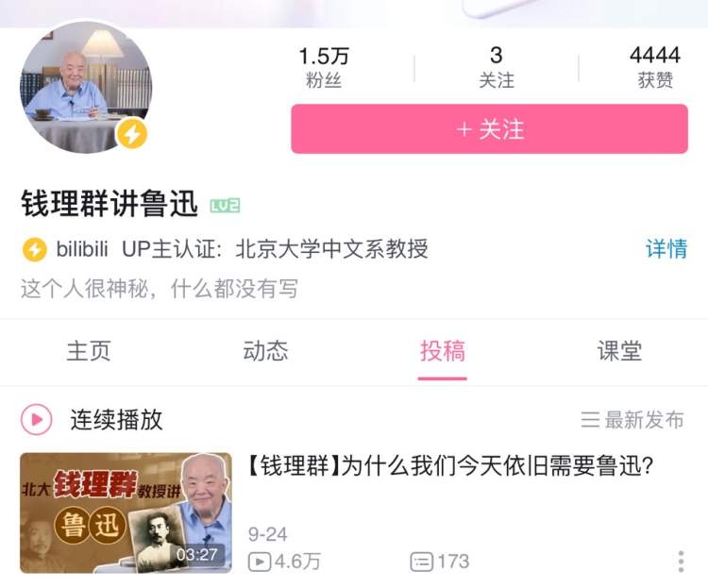This screenshot has height=588, width=708.
Task: Tap the yellow lightning badge on avatar
Action: [131, 134]
